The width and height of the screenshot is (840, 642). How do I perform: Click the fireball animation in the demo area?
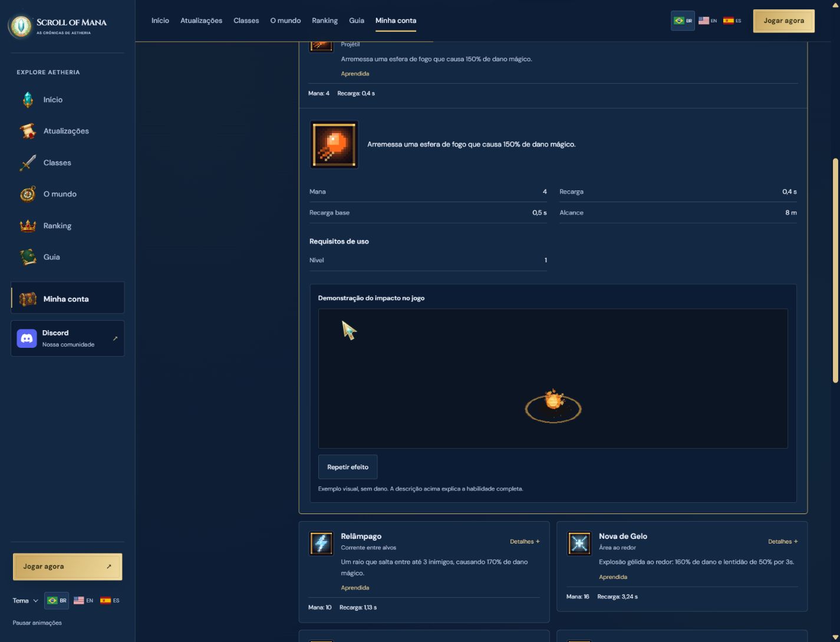553,404
